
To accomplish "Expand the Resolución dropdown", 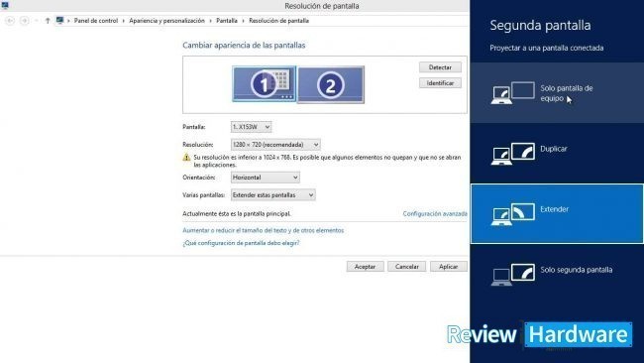I will click(275, 145).
